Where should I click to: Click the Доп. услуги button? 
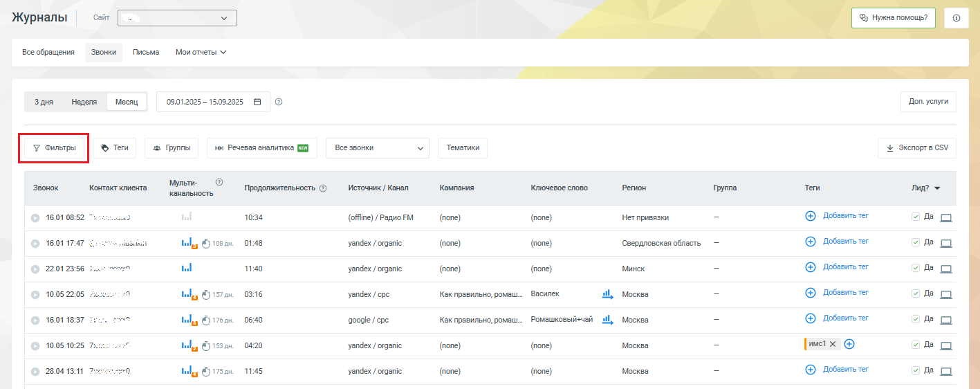pos(928,102)
